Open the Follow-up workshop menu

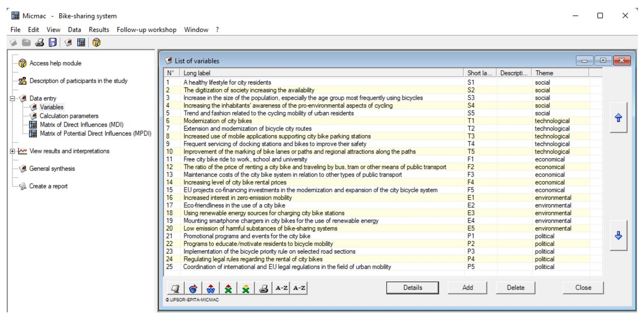[x=146, y=30]
